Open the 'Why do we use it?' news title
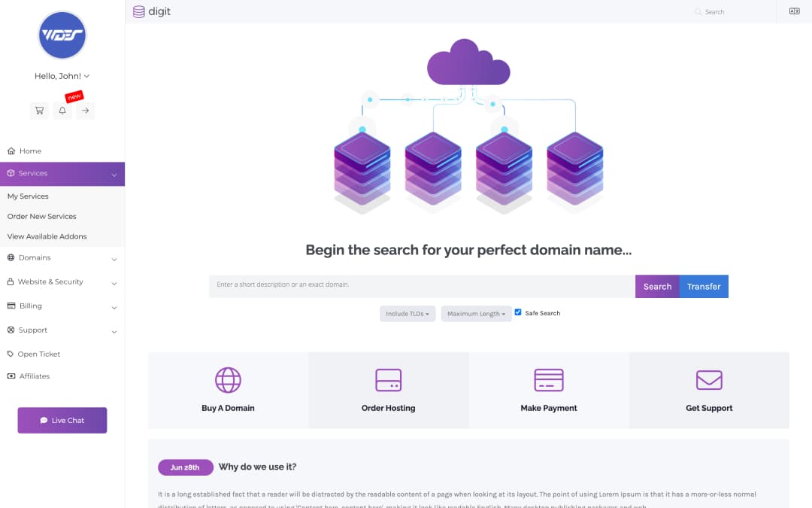The width and height of the screenshot is (812, 508). click(x=257, y=467)
